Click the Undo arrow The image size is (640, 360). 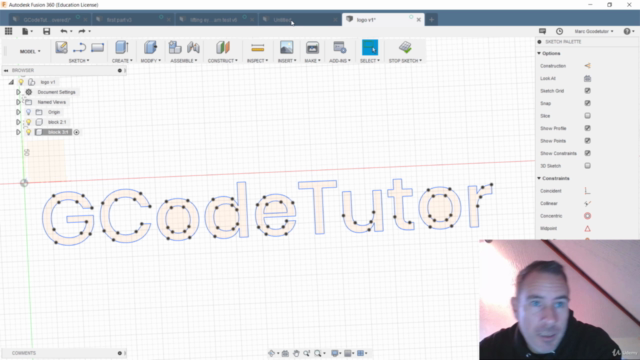pos(64,31)
